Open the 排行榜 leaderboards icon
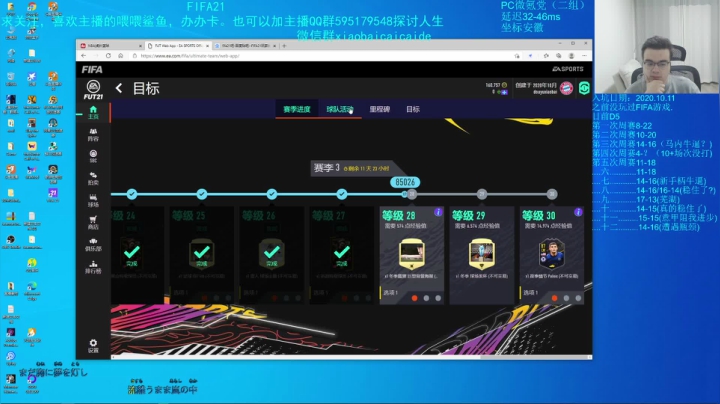 click(93, 267)
